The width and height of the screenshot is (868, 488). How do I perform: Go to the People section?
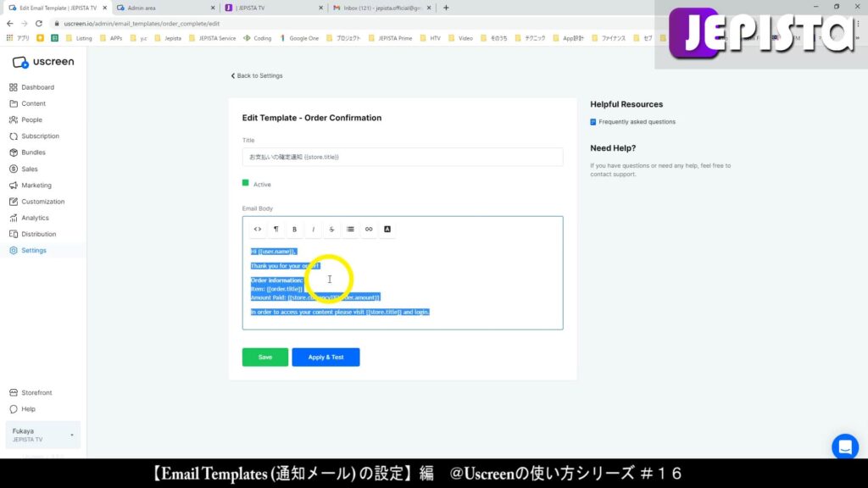(26, 119)
